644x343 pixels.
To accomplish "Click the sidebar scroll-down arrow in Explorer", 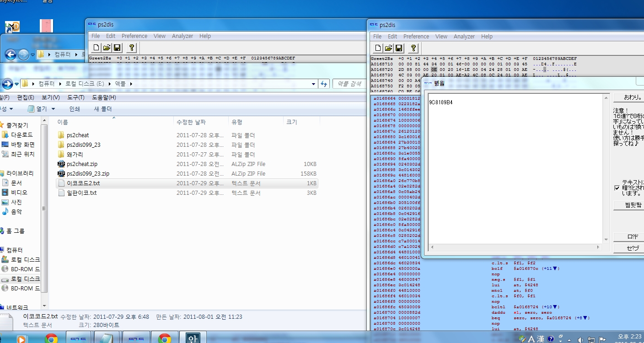I will [x=44, y=305].
